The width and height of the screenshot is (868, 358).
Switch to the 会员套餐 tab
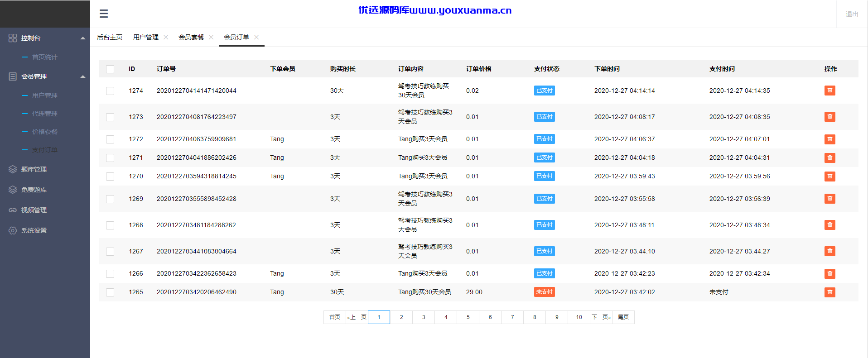coord(191,37)
